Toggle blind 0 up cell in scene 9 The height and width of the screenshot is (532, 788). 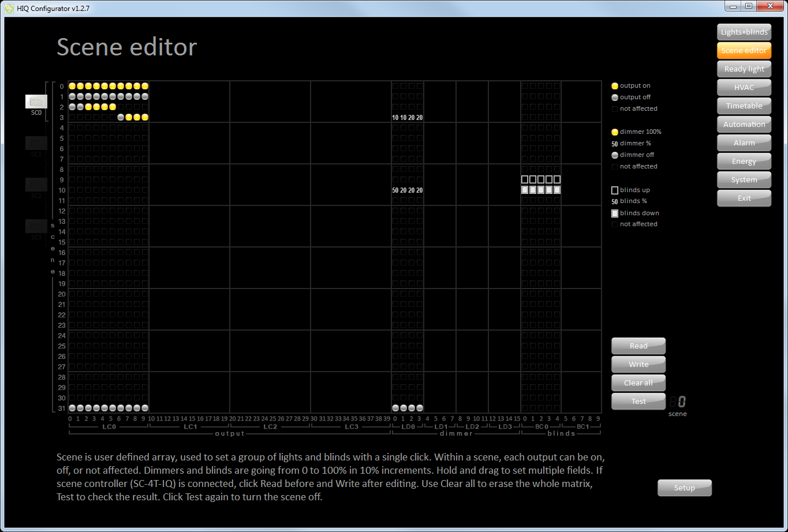tap(525, 179)
